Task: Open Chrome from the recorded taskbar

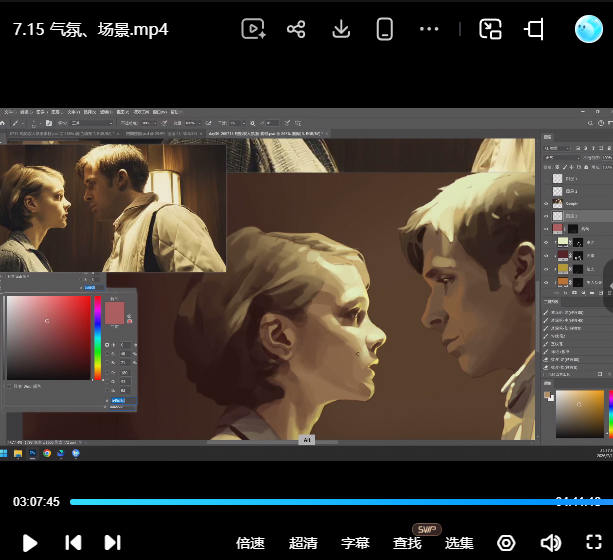Action: 47,453
